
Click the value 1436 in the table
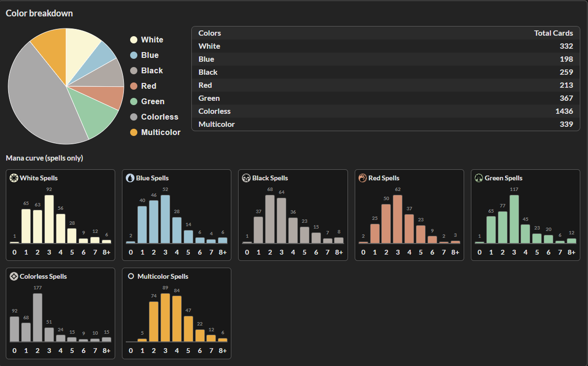coord(564,111)
